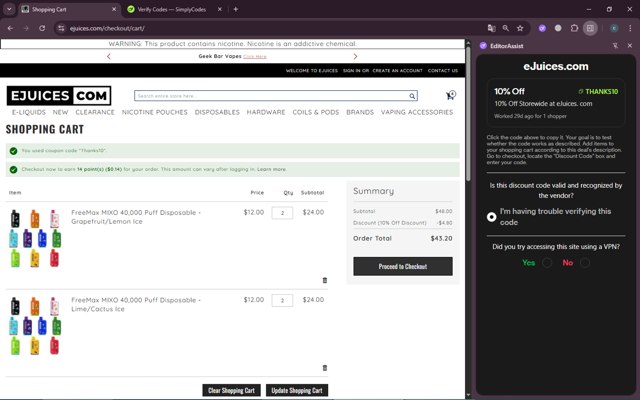Click the page vertical scrollbar thumb
This screenshot has width=640, height=400.
[x=468, y=112]
